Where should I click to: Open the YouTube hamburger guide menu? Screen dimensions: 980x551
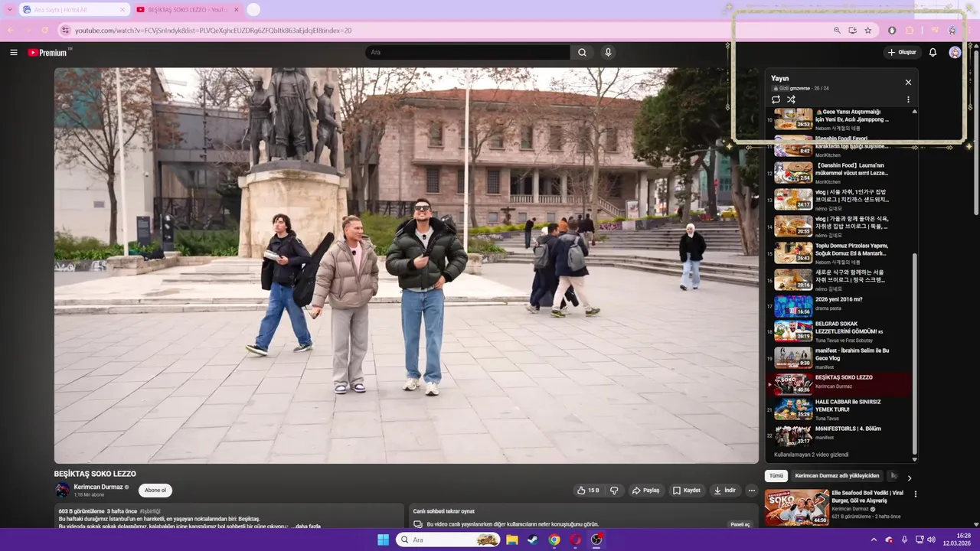(14, 52)
